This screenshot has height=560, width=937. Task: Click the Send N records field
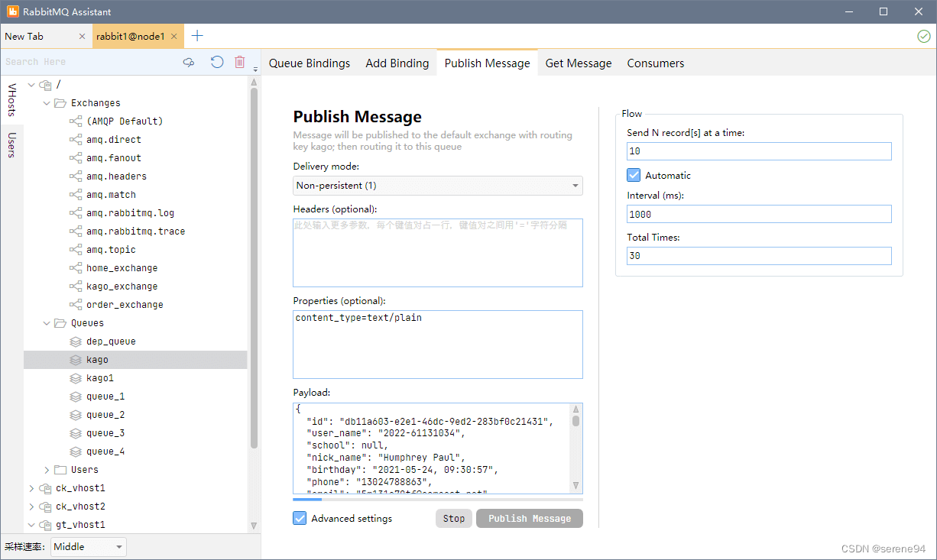(759, 151)
